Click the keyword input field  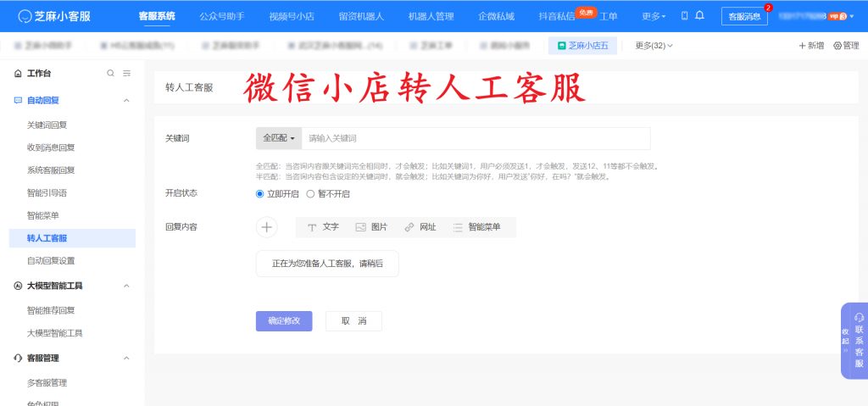point(476,138)
